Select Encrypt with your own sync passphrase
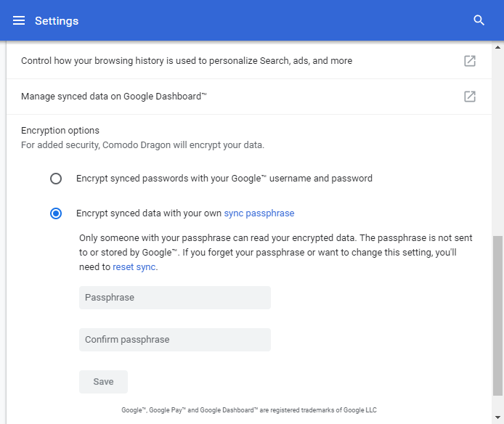The width and height of the screenshot is (504, 424). point(56,213)
